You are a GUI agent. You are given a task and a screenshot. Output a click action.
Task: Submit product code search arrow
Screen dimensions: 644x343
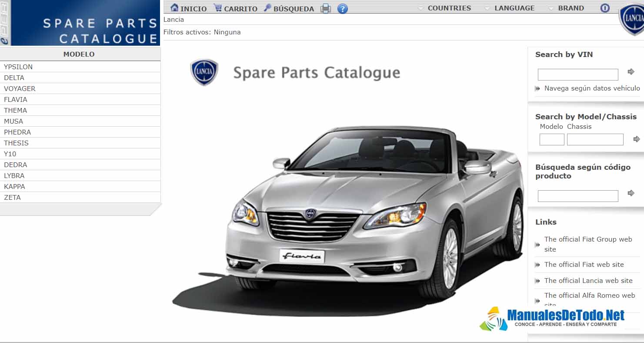631,193
